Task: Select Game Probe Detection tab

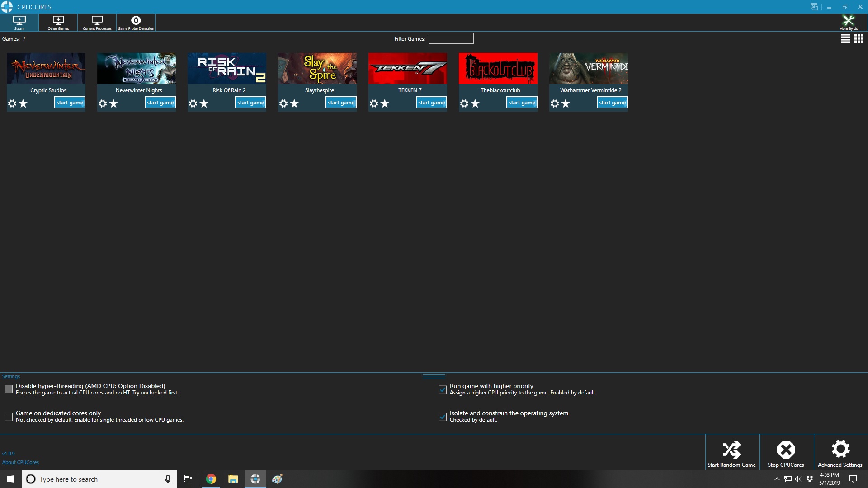Action: 136,23
